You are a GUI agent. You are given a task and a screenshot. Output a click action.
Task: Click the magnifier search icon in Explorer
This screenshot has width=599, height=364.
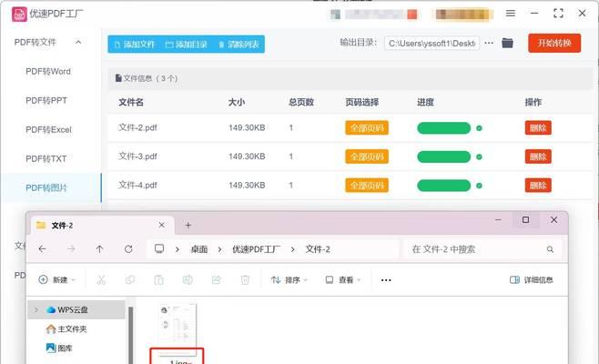(550, 249)
